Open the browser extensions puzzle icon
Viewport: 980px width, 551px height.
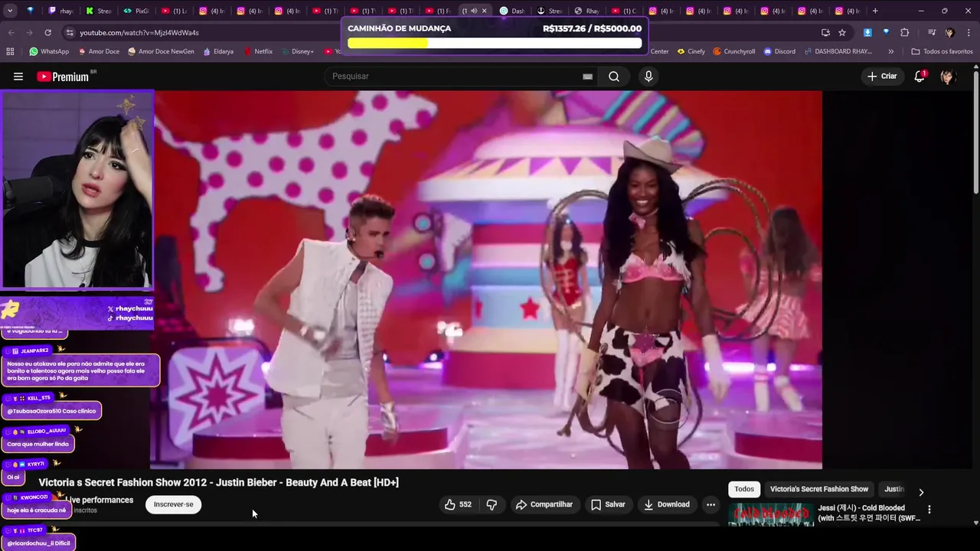[x=904, y=32]
